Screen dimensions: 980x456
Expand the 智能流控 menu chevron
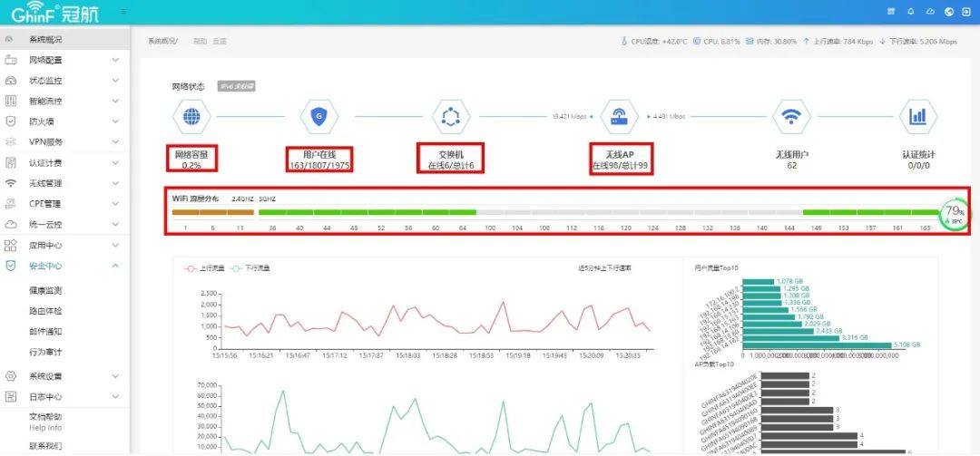115,101
